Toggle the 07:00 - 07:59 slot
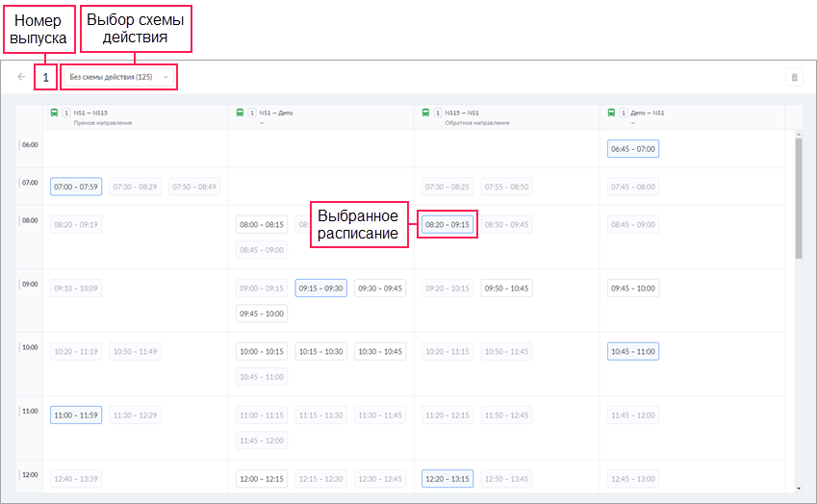 pos(76,187)
